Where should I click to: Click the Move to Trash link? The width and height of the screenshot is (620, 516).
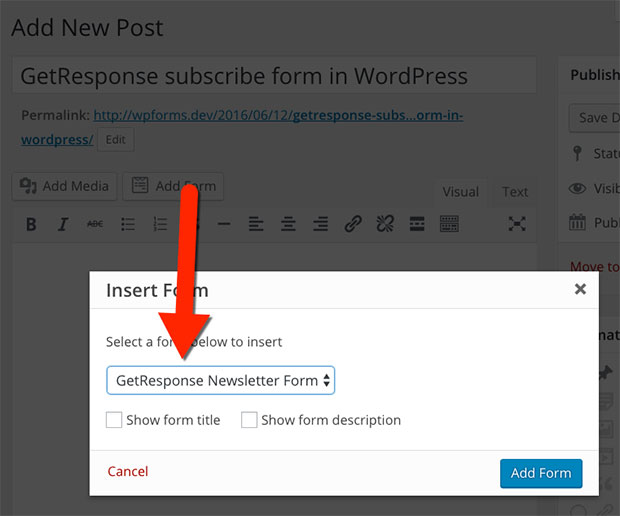[595, 267]
